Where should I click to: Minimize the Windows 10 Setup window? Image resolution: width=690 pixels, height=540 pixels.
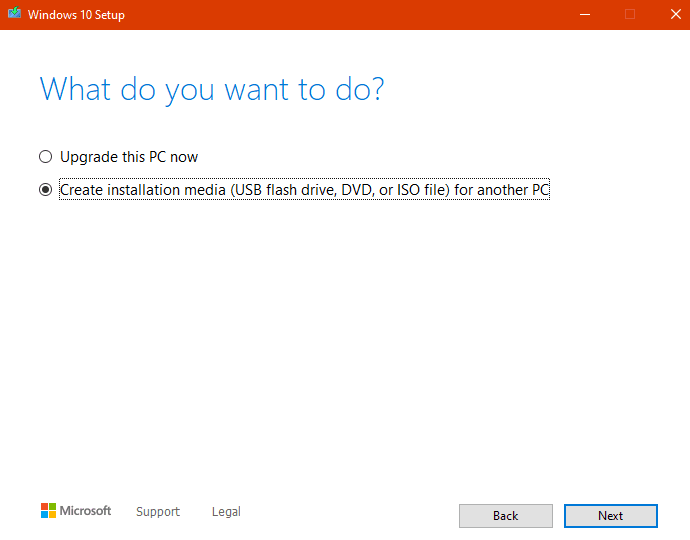click(x=585, y=15)
